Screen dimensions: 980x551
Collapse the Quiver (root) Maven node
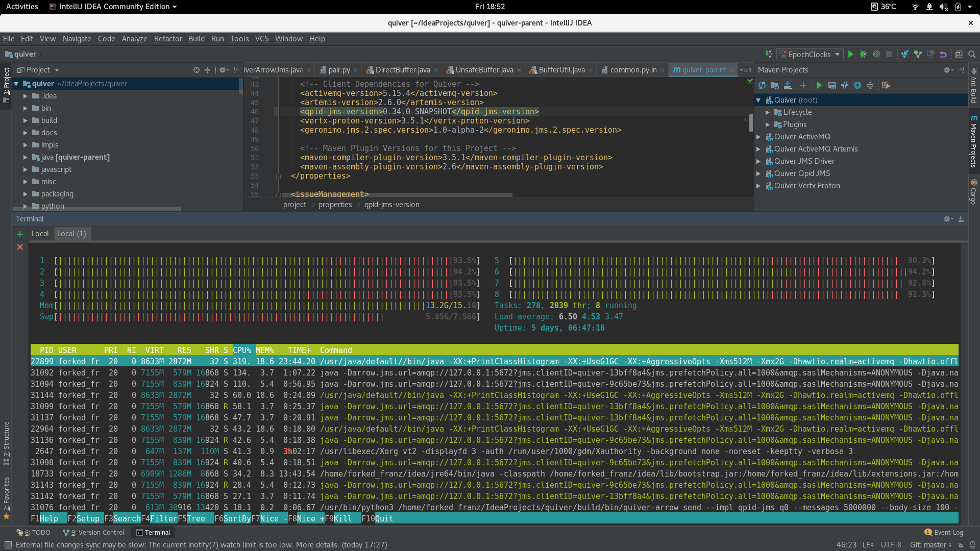tap(758, 100)
